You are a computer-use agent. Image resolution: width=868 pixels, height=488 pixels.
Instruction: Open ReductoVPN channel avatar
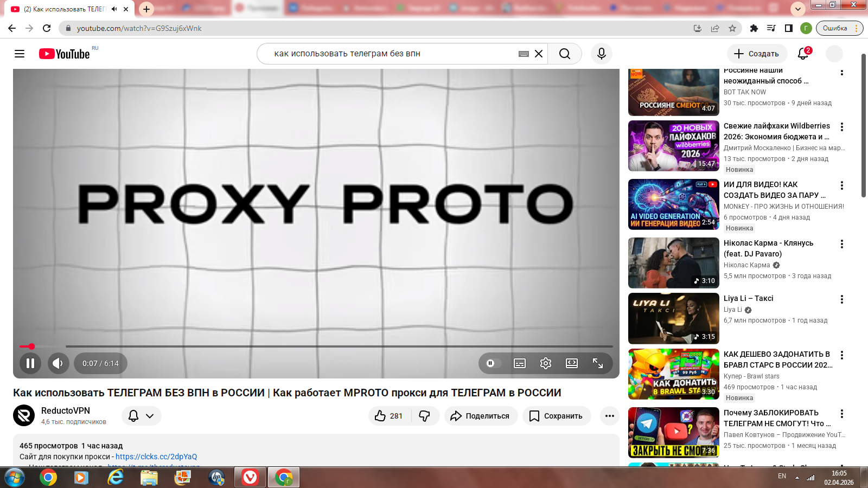pos(24,416)
